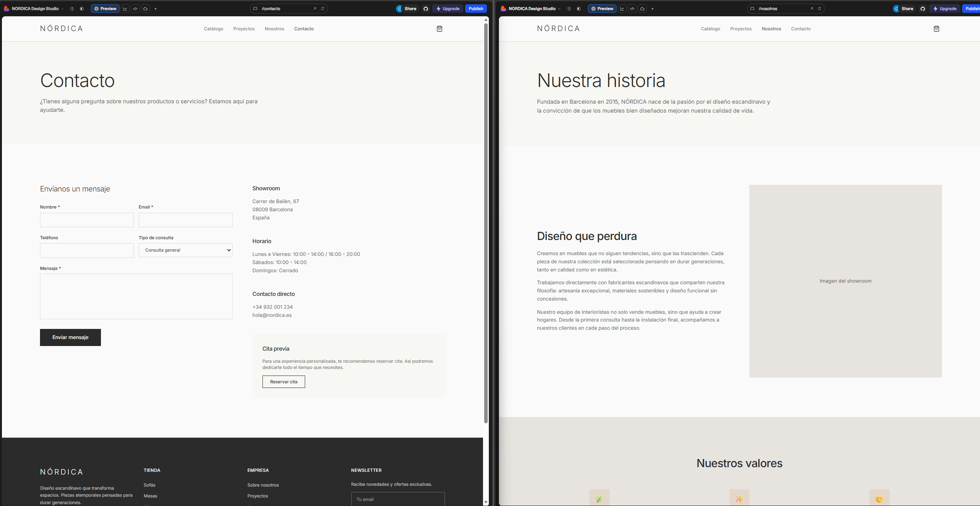The width and height of the screenshot is (980, 506).
Task: Expand the 'Tipo de consulta' dropdown
Action: pyautogui.click(x=186, y=250)
